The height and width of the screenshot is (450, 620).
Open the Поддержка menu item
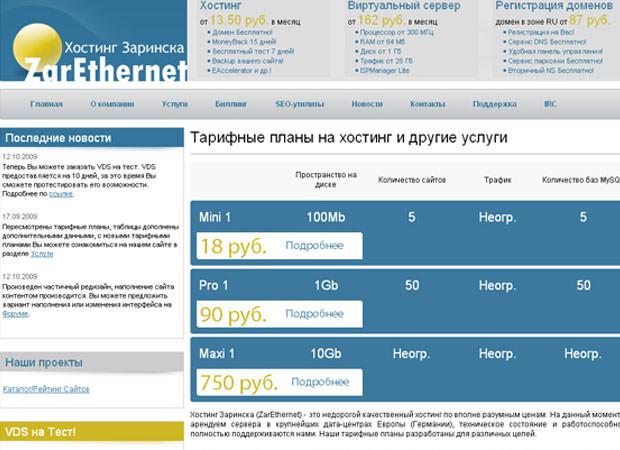point(494,104)
